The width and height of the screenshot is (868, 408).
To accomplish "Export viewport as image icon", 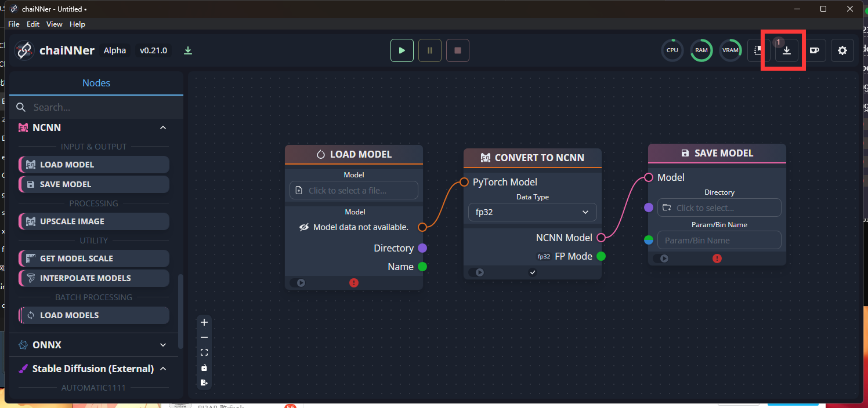I will coord(204,382).
